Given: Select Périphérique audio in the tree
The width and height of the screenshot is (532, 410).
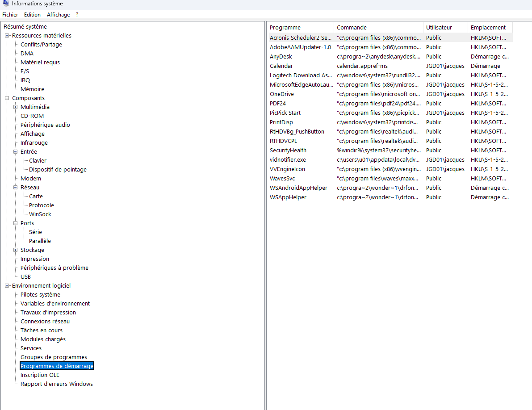Looking at the screenshot, I should tap(45, 125).
